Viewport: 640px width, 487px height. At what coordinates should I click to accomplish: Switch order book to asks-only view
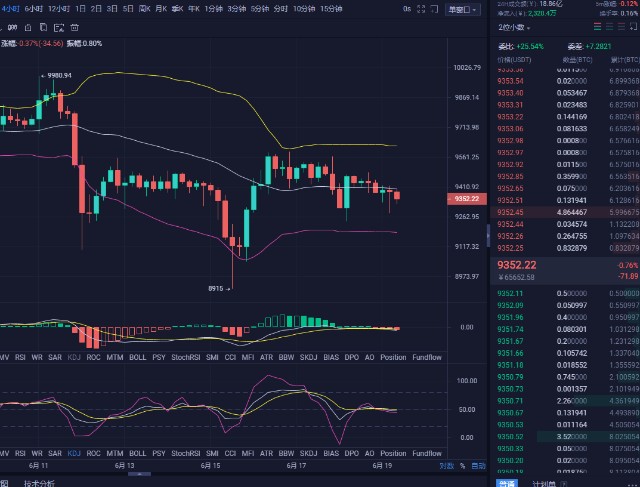pyautogui.click(x=621, y=27)
